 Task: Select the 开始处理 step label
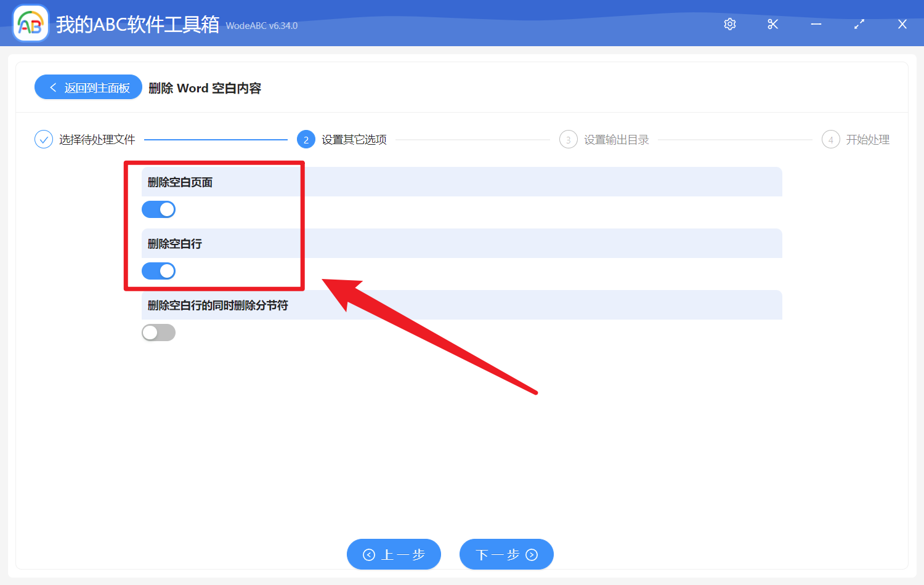coord(869,139)
